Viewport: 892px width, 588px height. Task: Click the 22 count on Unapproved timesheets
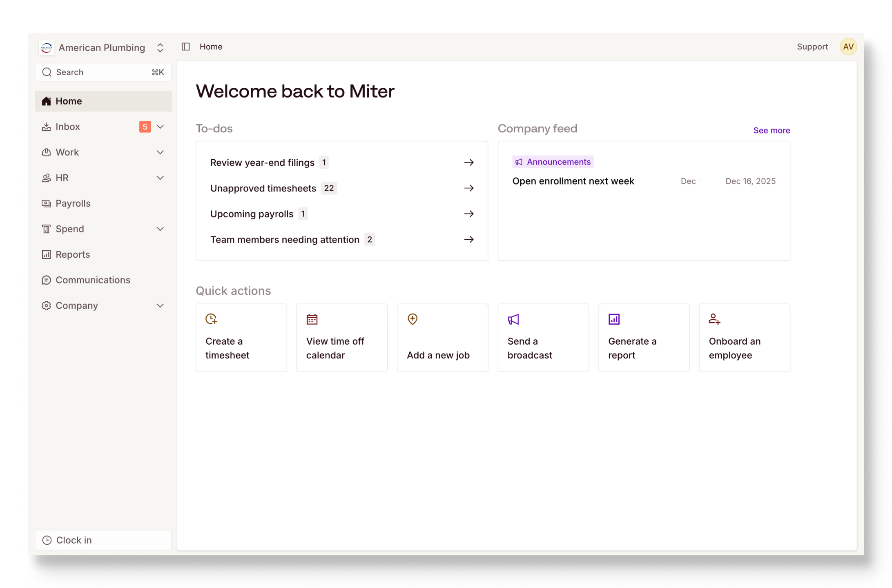pos(329,188)
